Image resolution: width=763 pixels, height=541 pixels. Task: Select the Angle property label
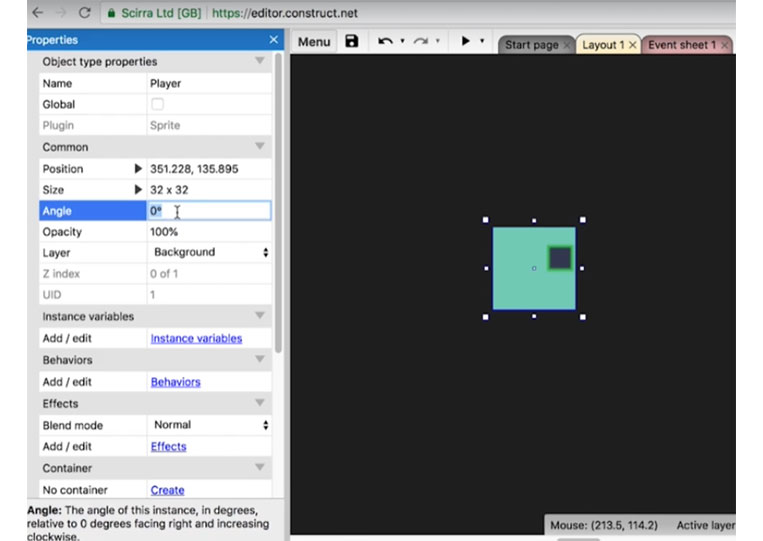pyautogui.click(x=57, y=211)
